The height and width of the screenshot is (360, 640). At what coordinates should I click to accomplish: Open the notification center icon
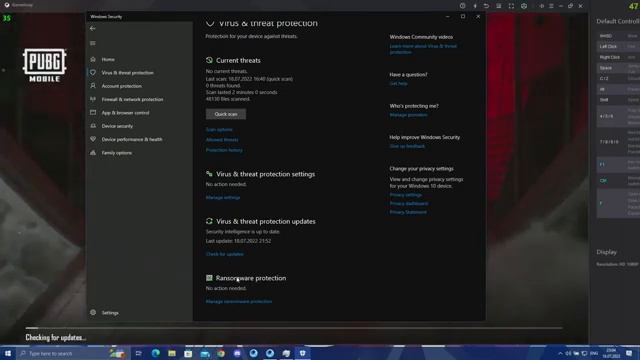[x=629, y=353]
